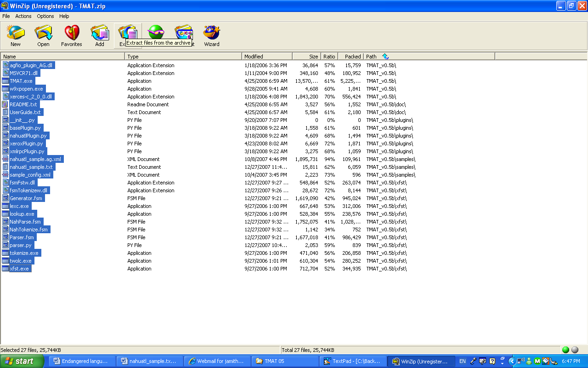This screenshot has width=588, height=368.
Task: Open the Help menu
Action: (64, 16)
